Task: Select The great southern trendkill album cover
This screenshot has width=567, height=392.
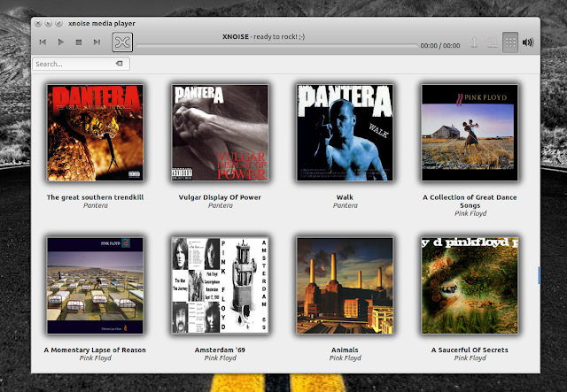Action: 95,133
